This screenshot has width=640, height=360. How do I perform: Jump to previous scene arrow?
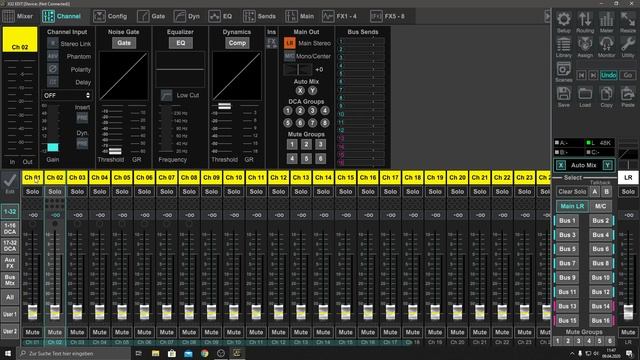point(581,75)
